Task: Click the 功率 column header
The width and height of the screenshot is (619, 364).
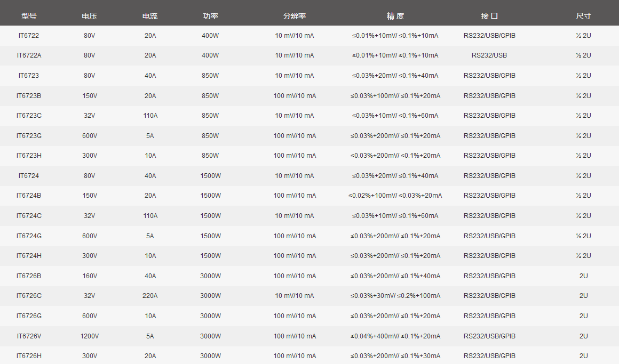Action: (210, 16)
